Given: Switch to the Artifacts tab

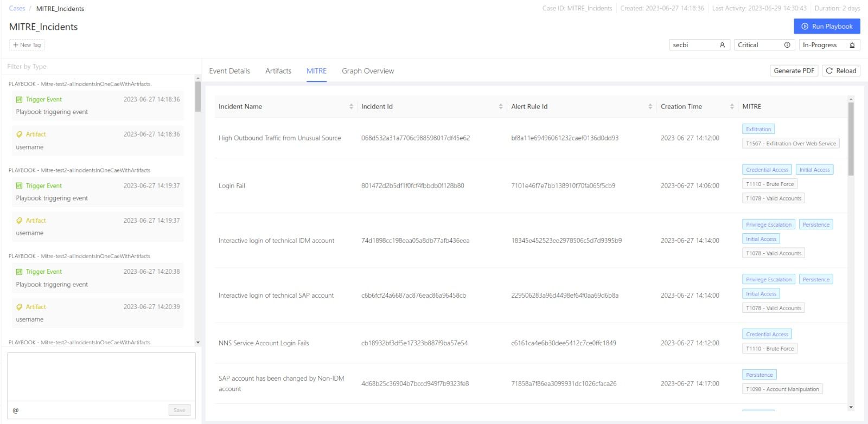Looking at the screenshot, I should coord(278,71).
